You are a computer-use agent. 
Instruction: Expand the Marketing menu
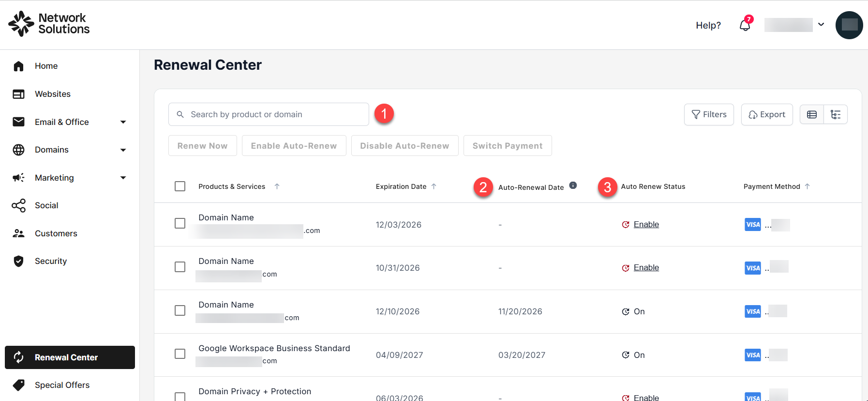tap(123, 178)
